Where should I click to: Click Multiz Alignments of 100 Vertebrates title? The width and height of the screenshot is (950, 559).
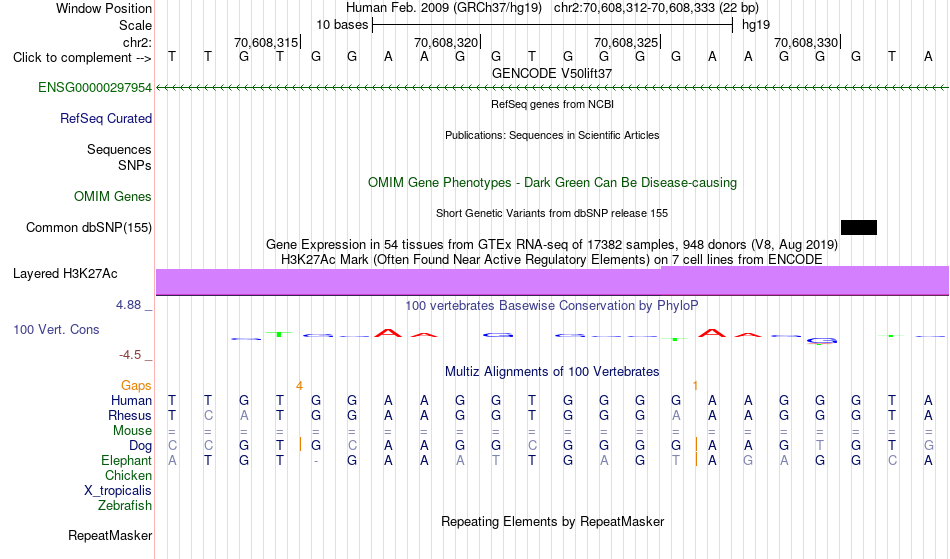(552, 372)
